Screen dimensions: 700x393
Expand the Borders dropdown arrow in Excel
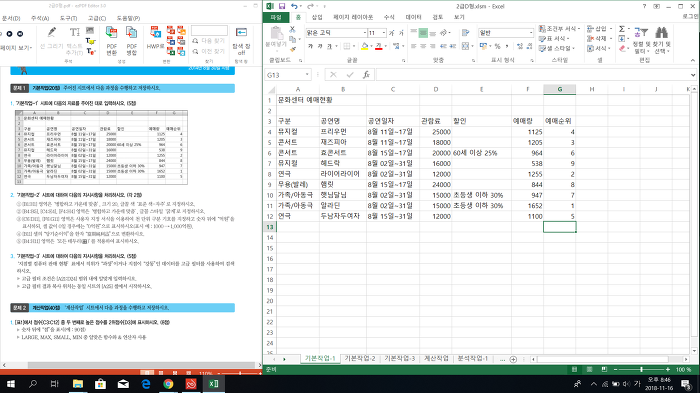tap(354, 46)
